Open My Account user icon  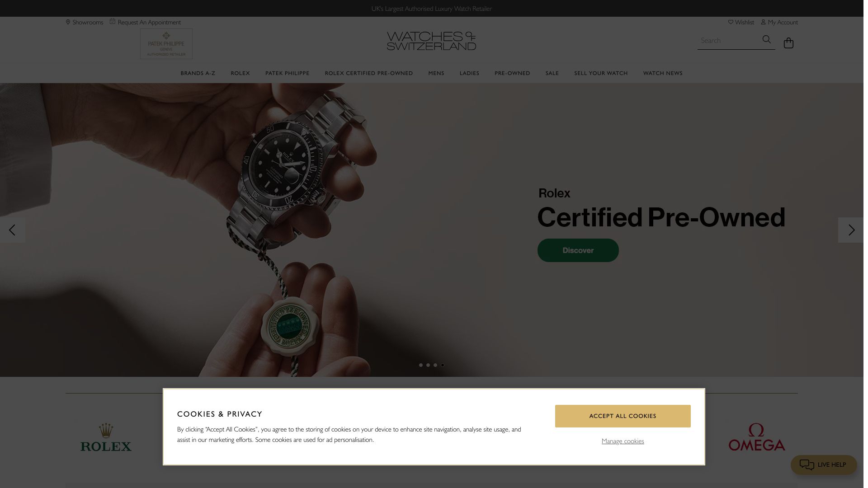(763, 22)
